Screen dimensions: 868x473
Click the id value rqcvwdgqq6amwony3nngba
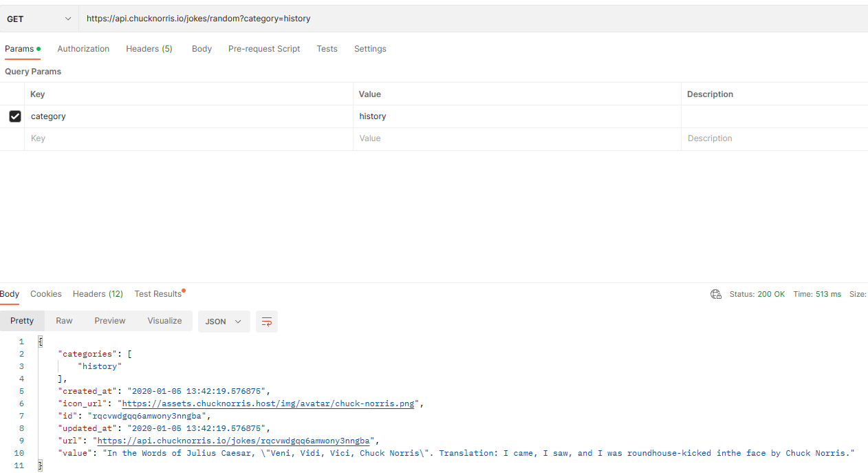coord(147,416)
